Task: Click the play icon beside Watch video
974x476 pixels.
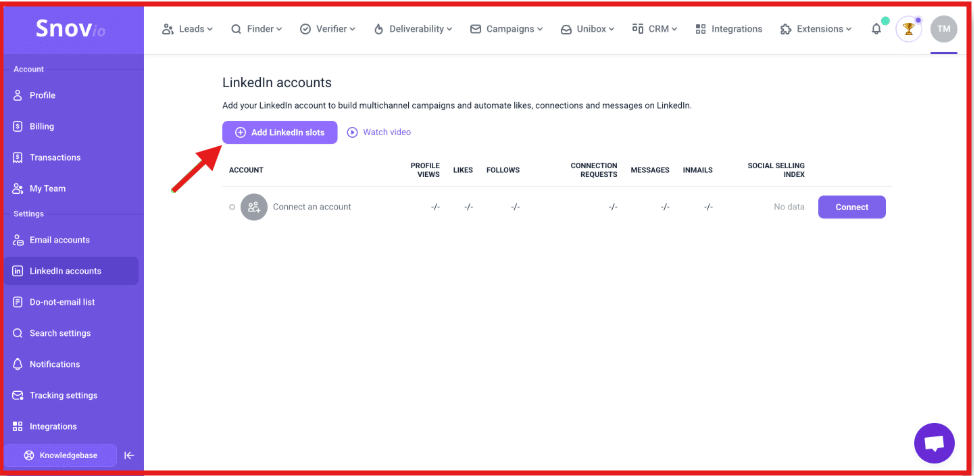Action: tap(353, 132)
